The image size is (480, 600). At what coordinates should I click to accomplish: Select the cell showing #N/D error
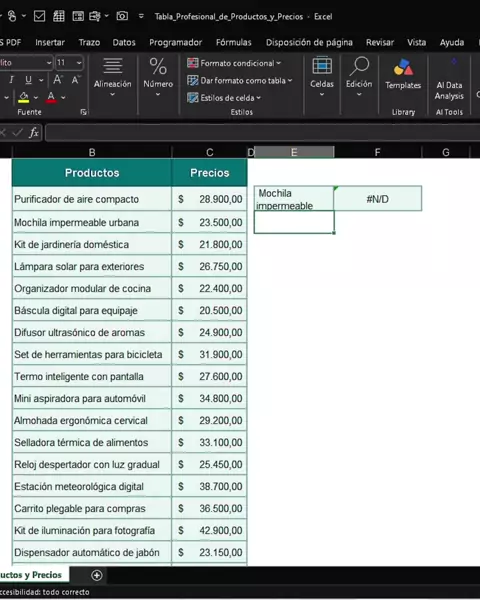pos(378,199)
